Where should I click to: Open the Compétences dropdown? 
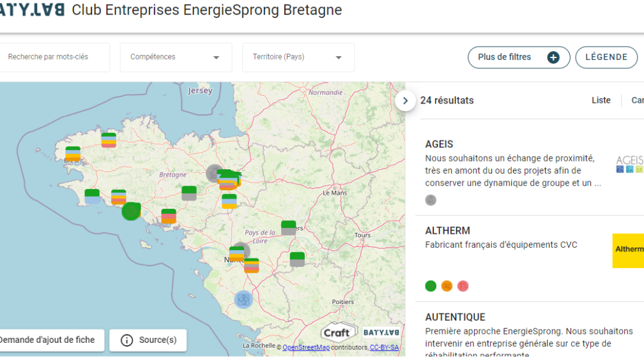(x=176, y=57)
